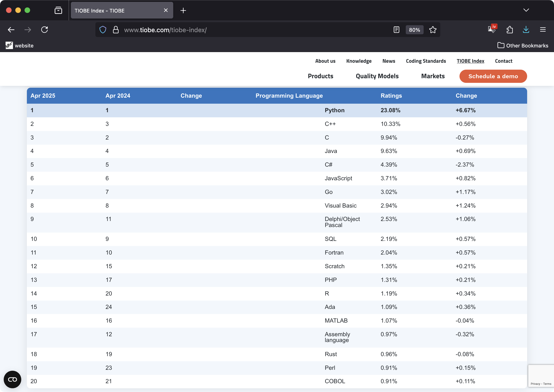This screenshot has height=392, width=554.
Task: Reload the TIOBE Index page
Action: pos(44,30)
